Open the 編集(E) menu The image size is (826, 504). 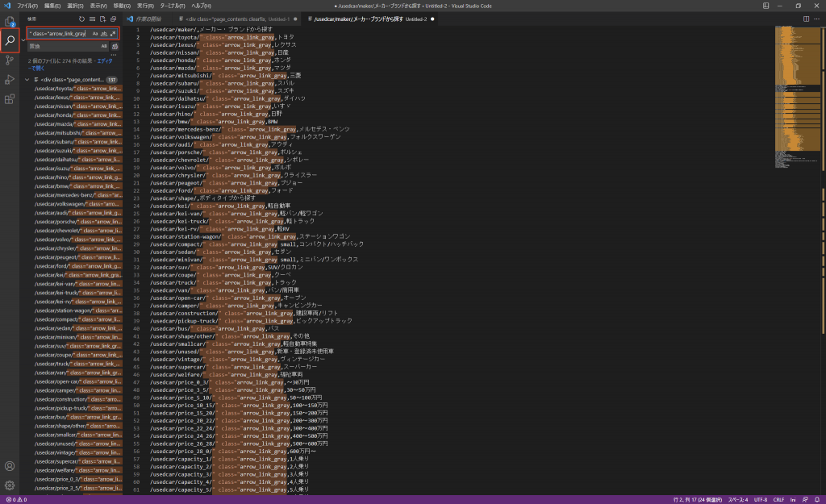[52, 6]
